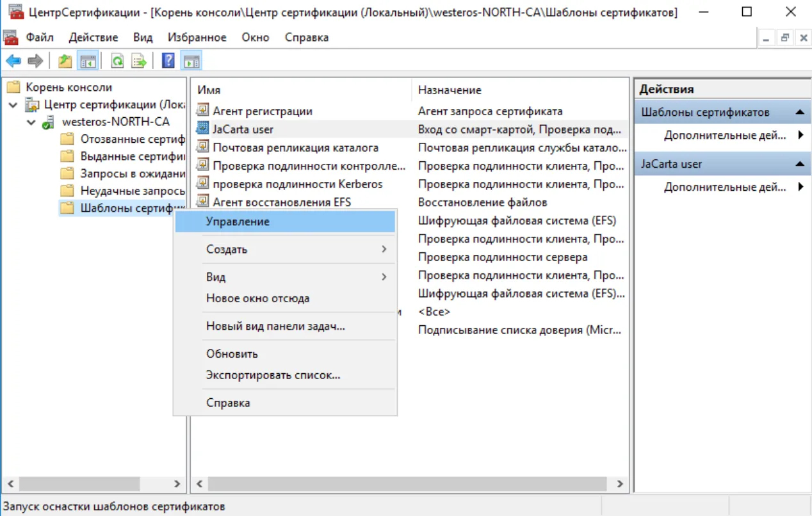
Task: Choose Управление in the context menu
Action: tap(285, 222)
